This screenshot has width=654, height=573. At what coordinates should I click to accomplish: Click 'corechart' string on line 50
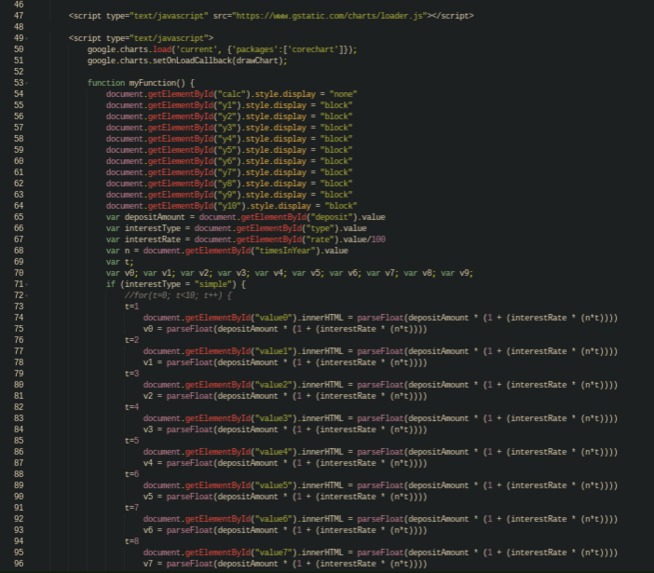click(x=314, y=49)
